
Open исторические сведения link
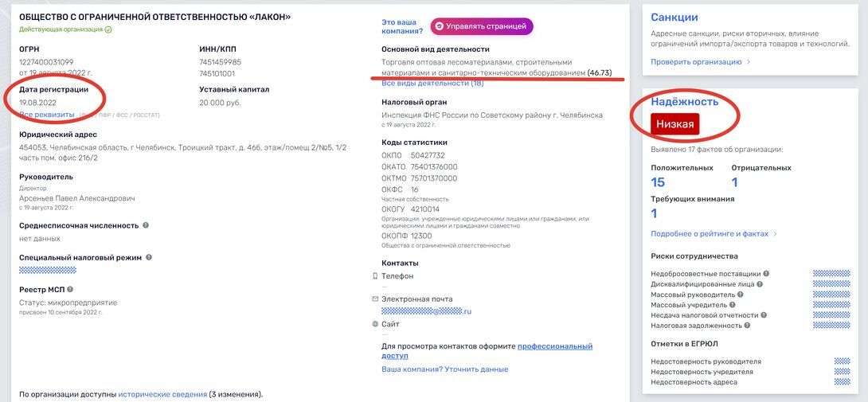tap(162, 394)
